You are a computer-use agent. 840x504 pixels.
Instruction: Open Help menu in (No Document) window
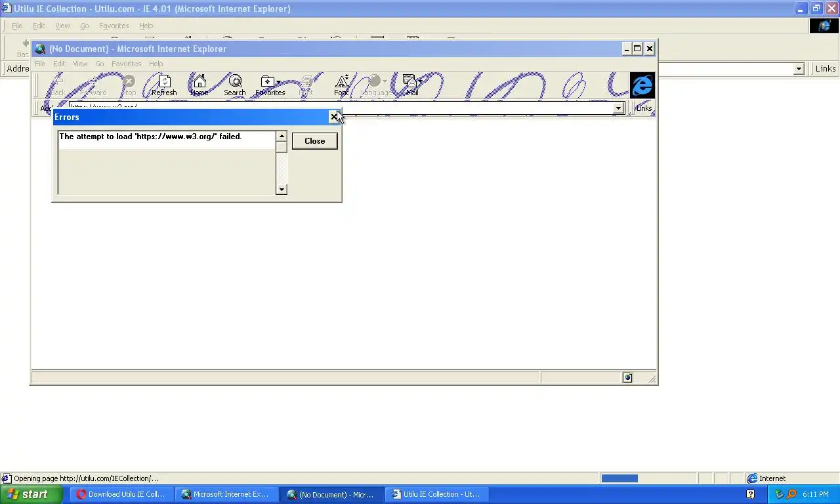pyautogui.click(x=156, y=64)
